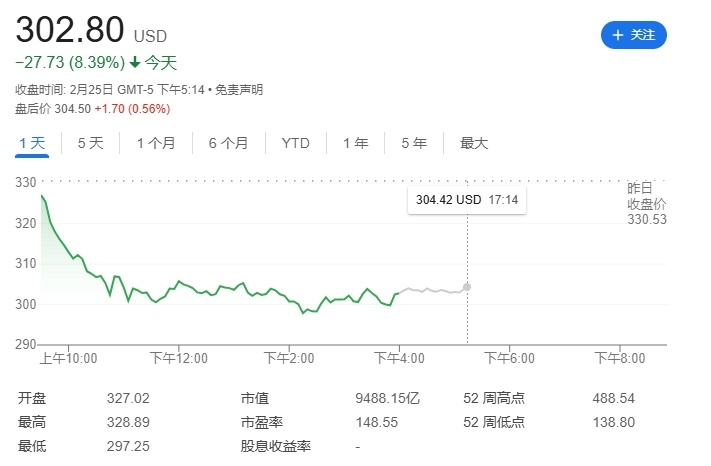
Task: Click the 关注 follow button
Action: (x=633, y=35)
